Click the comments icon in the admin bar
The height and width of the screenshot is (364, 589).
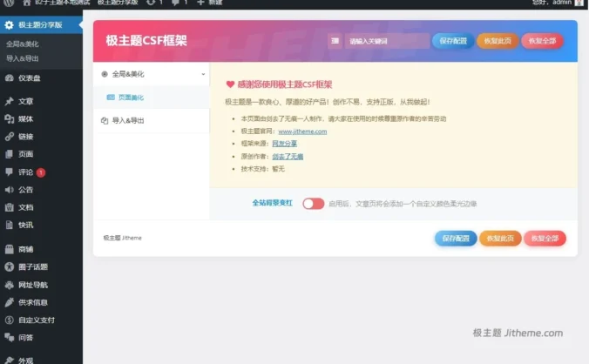(175, 3)
